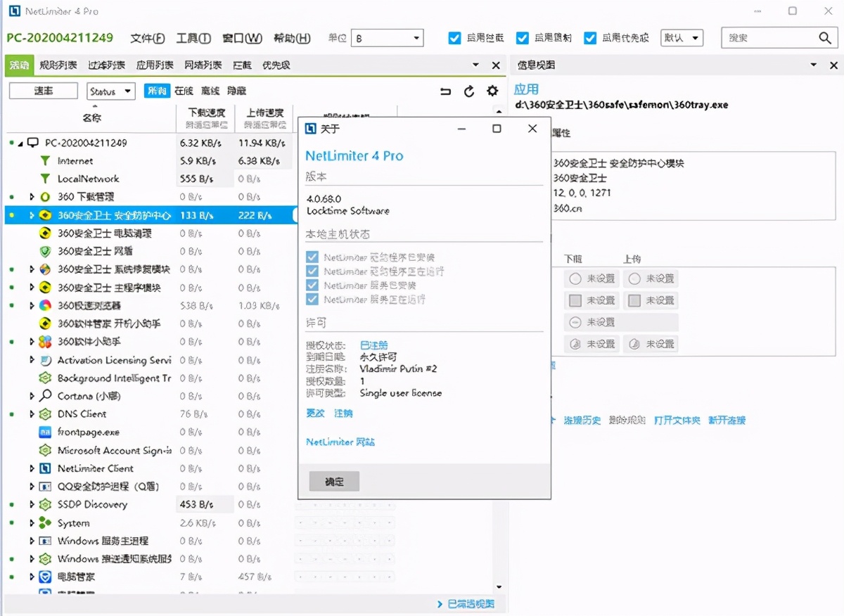
Task: Click the 电脑管家 shield icon
Action: coord(45,577)
